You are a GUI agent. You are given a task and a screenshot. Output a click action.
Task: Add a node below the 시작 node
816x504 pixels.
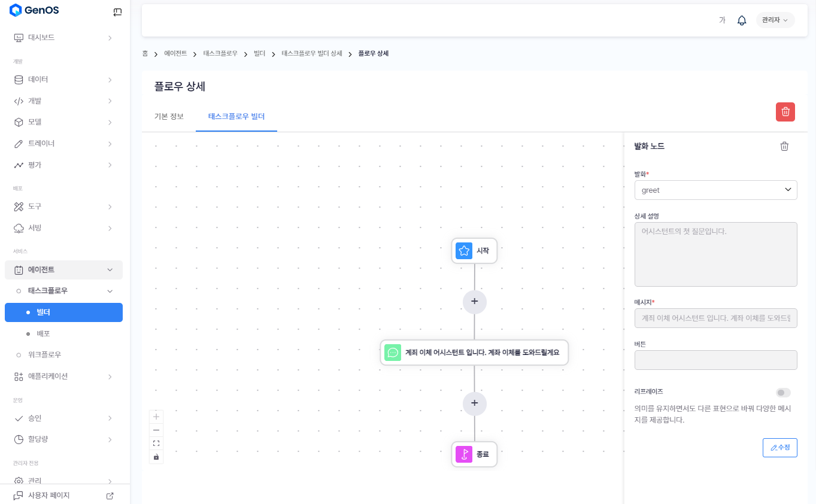coord(474,302)
